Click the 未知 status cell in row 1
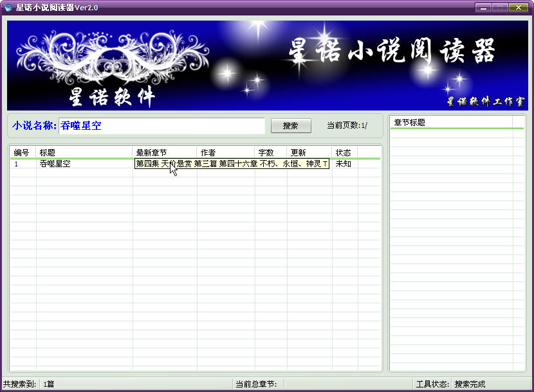The width and height of the screenshot is (534, 392). pos(344,164)
